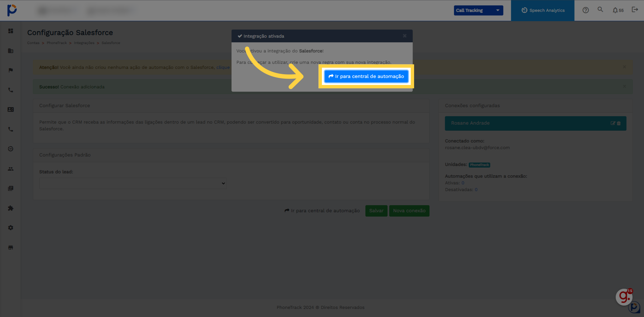
Task: Click the Salesforce breadcrumb
Action: (111, 43)
